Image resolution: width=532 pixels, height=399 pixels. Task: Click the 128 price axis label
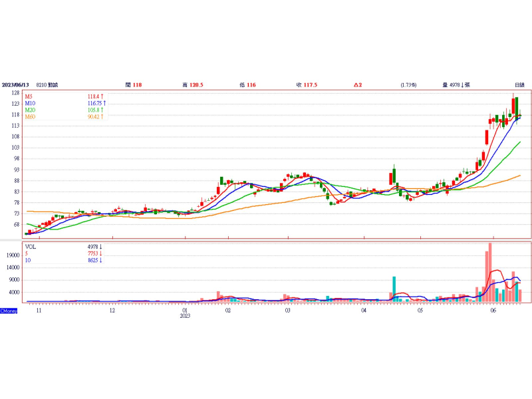click(x=14, y=94)
